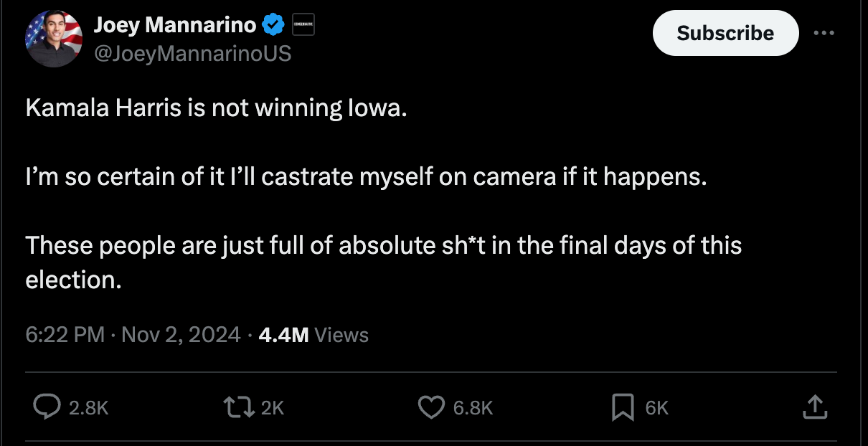Bookmark the post using bookmark icon
The height and width of the screenshot is (446, 868).
point(623,407)
